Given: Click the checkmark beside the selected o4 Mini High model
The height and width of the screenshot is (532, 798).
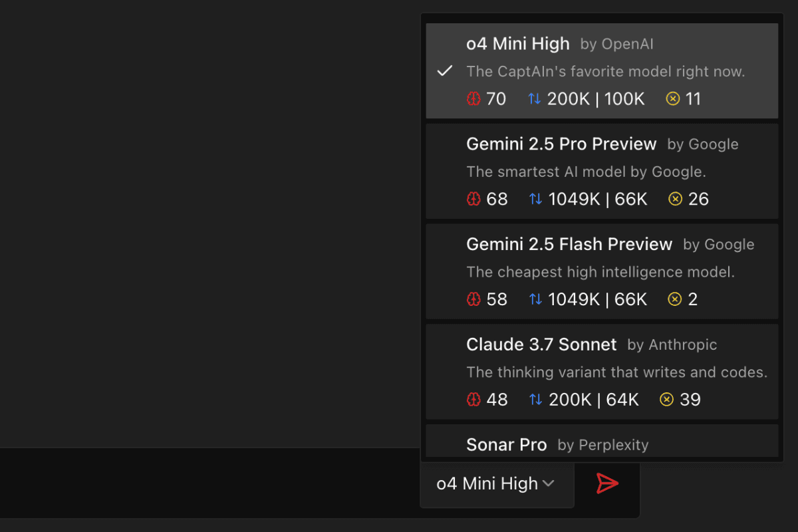Looking at the screenshot, I should (x=446, y=71).
